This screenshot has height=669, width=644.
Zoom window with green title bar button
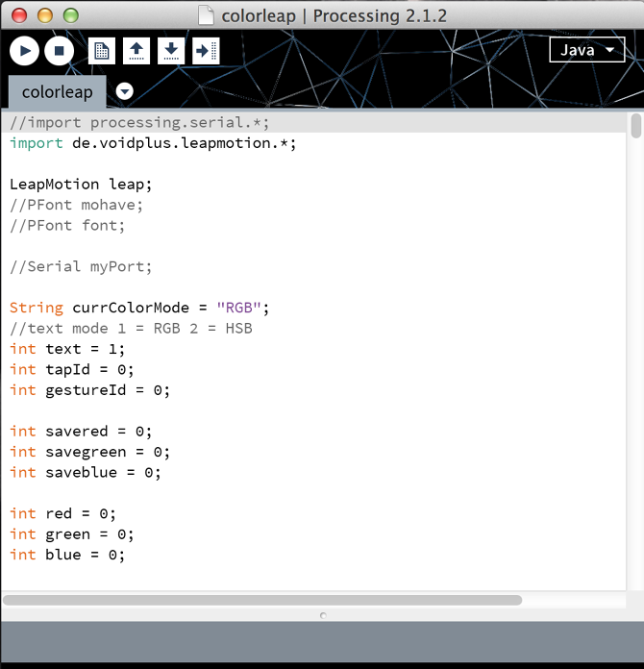pos(69,16)
